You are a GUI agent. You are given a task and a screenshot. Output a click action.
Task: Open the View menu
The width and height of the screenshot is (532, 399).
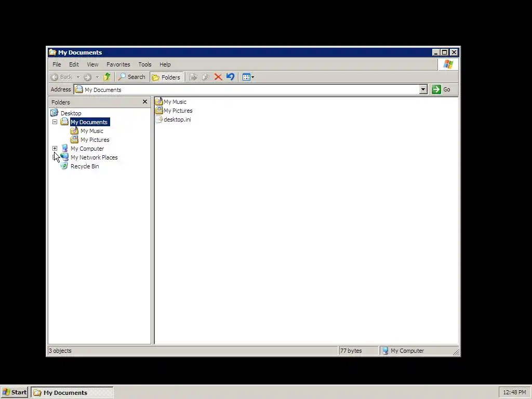(92, 64)
